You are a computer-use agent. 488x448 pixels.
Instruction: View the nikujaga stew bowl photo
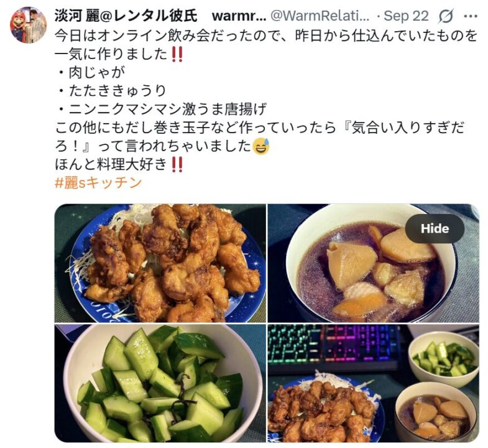[374, 263]
